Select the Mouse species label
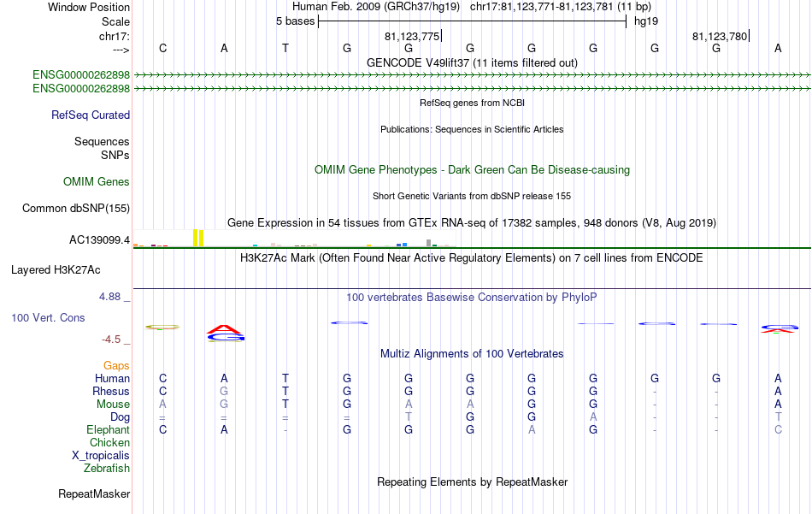The image size is (812, 514). (x=114, y=405)
